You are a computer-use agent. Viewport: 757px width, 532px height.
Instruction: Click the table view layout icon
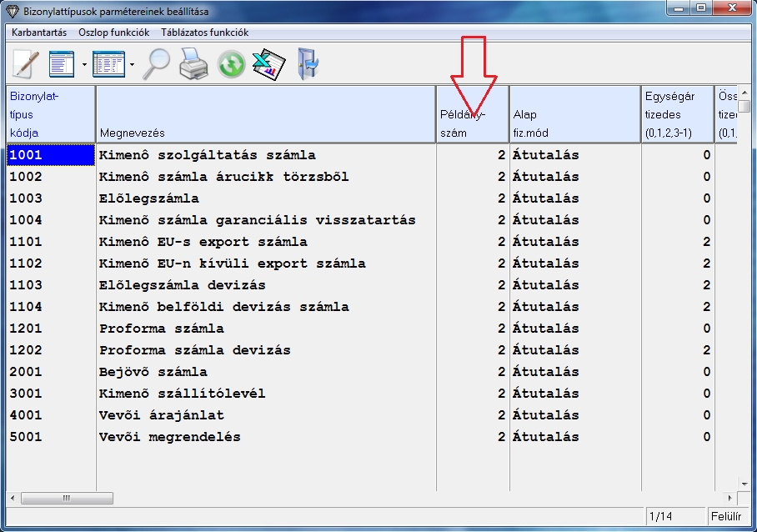108,63
